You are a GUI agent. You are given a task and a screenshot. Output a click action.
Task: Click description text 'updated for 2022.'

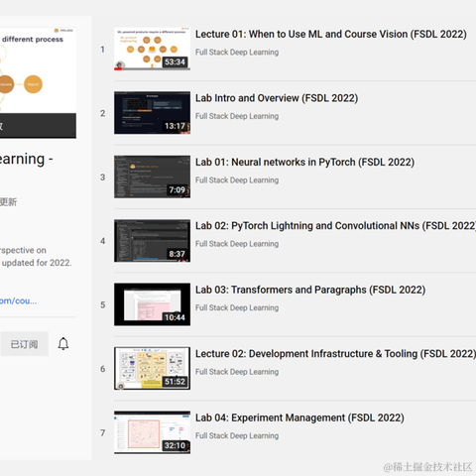37,263
